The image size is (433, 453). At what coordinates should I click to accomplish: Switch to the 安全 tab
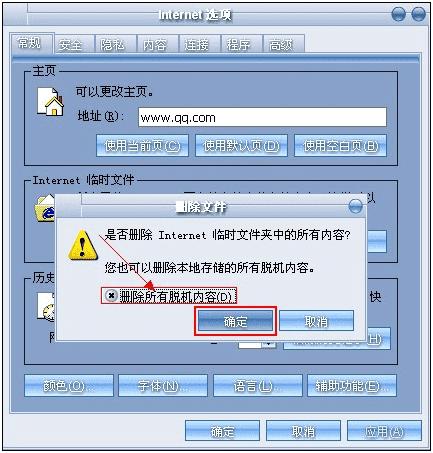coord(70,45)
